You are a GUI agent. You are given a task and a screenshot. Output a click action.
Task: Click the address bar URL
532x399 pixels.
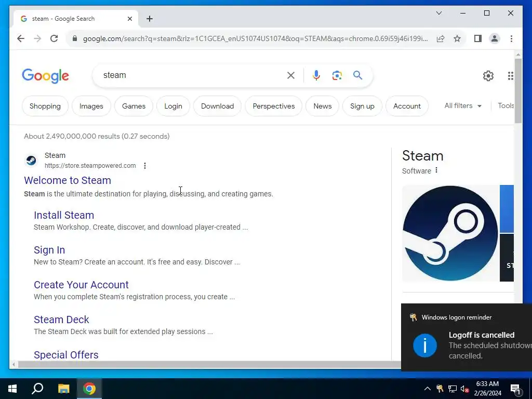point(255,38)
